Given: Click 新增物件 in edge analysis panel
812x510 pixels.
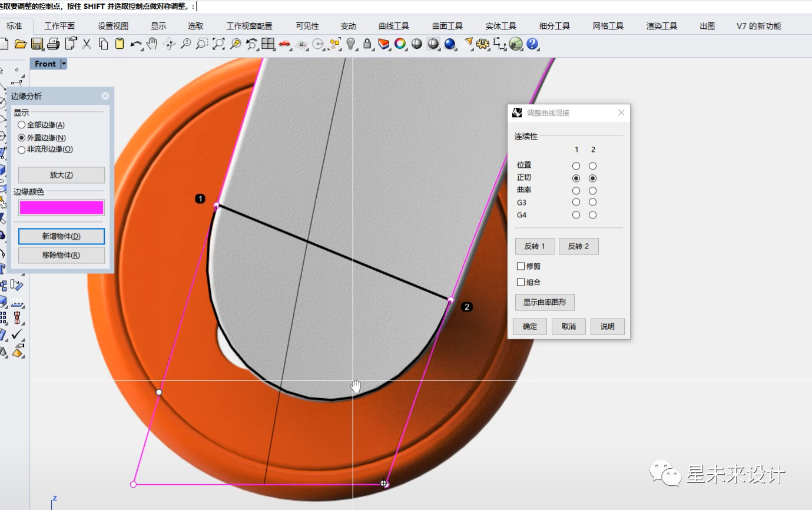Looking at the screenshot, I should tap(61, 236).
